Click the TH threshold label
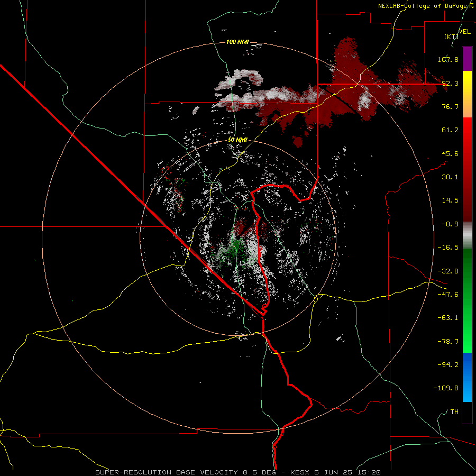Viewport: 476px width, 476px height. pos(454,411)
